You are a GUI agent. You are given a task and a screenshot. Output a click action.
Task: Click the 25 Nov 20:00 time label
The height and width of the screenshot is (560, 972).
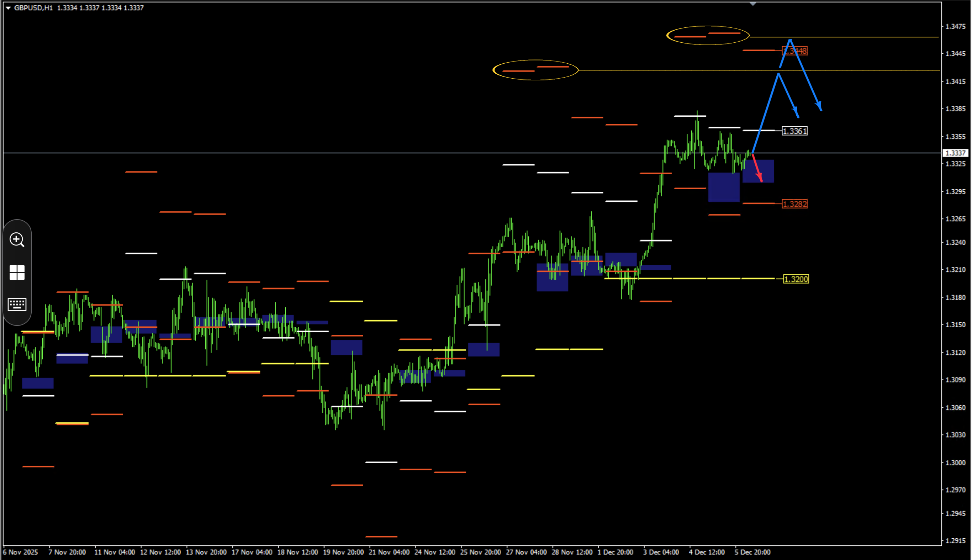481,552
